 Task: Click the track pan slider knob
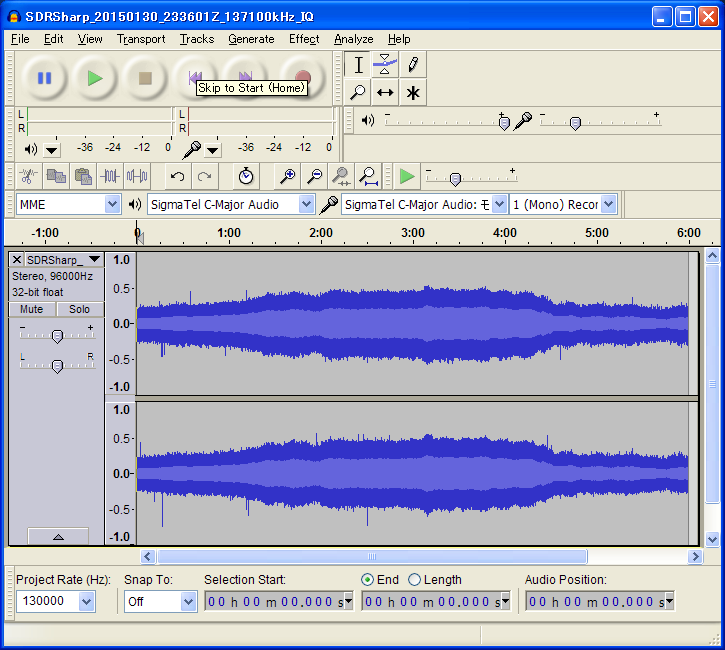57,366
